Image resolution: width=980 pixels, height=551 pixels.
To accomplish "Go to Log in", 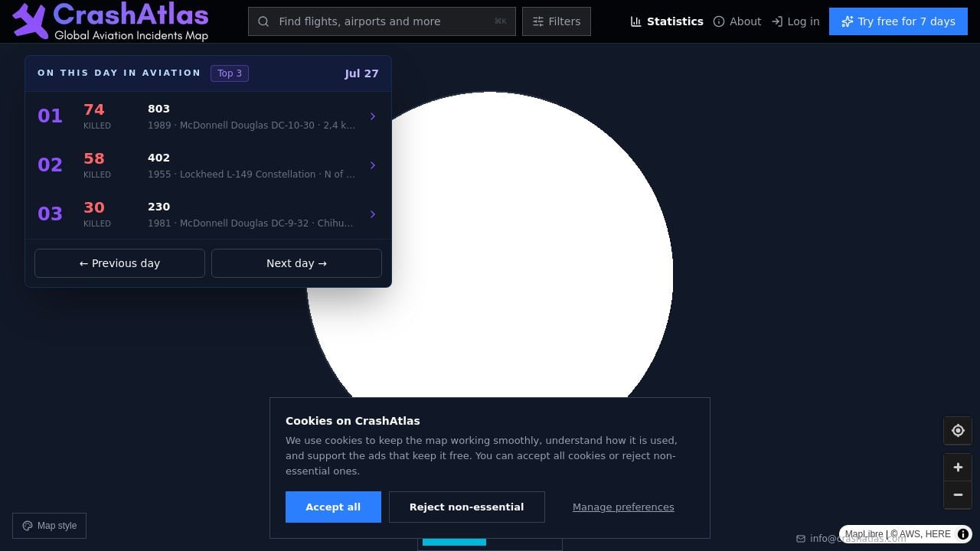I will click(795, 21).
